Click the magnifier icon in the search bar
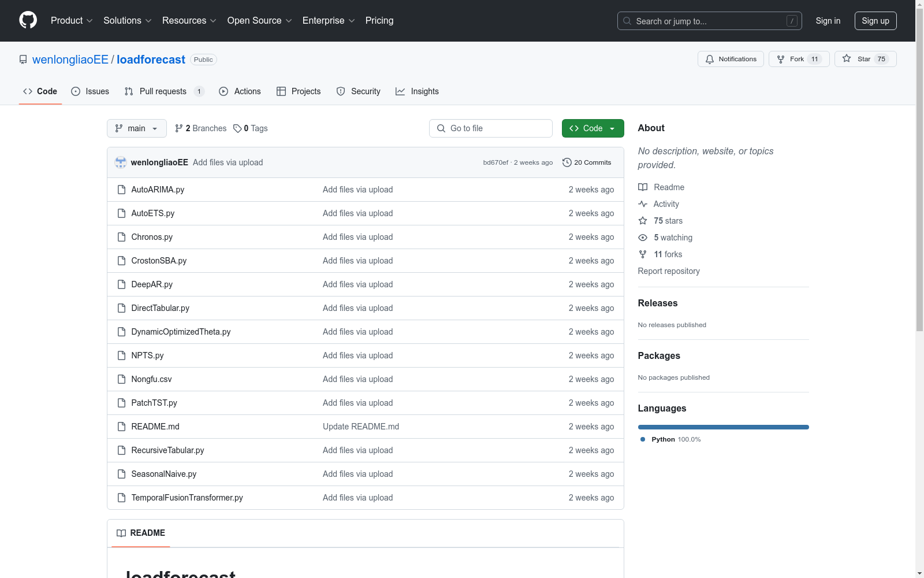Screen dimensions: 924x578 point(627,21)
